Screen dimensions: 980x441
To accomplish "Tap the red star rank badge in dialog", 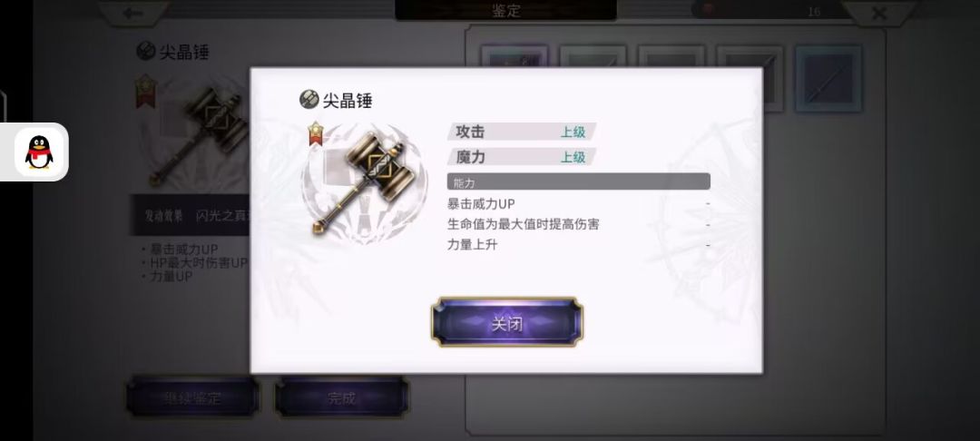I will click(317, 133).
